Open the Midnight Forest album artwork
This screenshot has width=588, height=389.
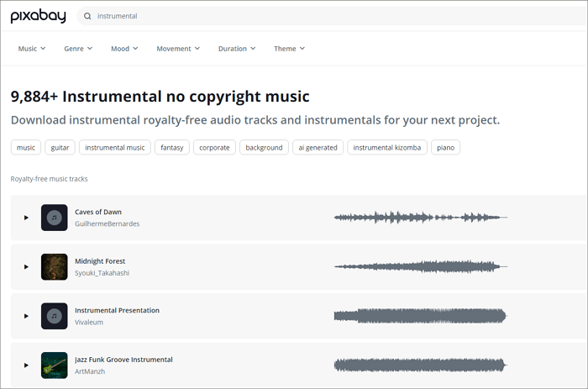pyautogui.click(x=54, y=267)
